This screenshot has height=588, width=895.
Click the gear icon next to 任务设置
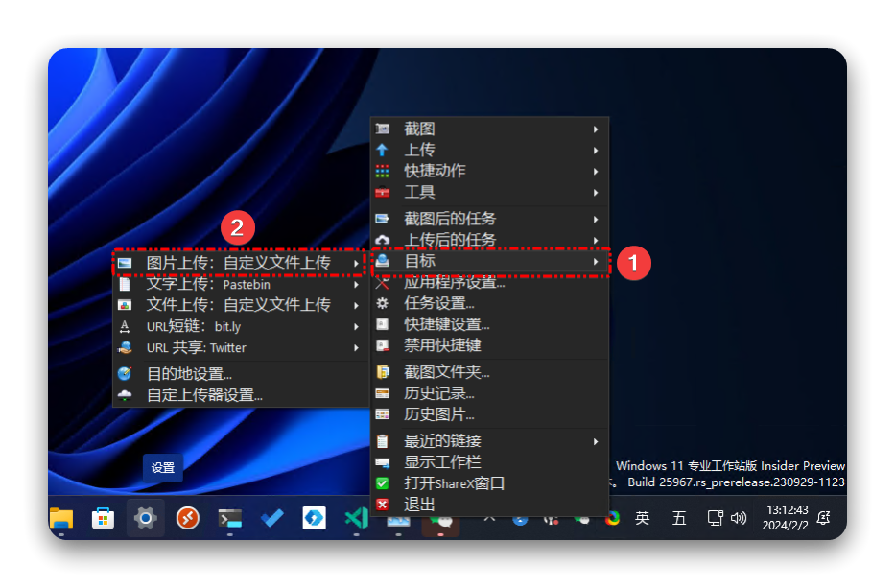coord(382,303)
